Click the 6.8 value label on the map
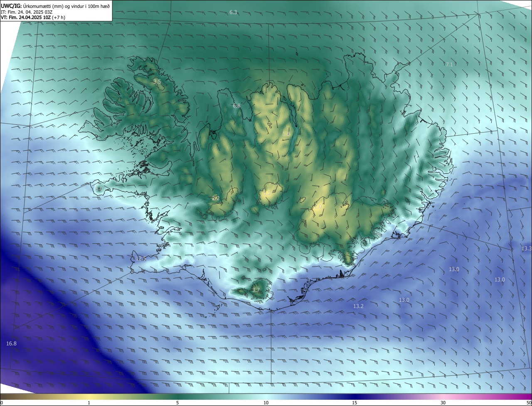 236,106
